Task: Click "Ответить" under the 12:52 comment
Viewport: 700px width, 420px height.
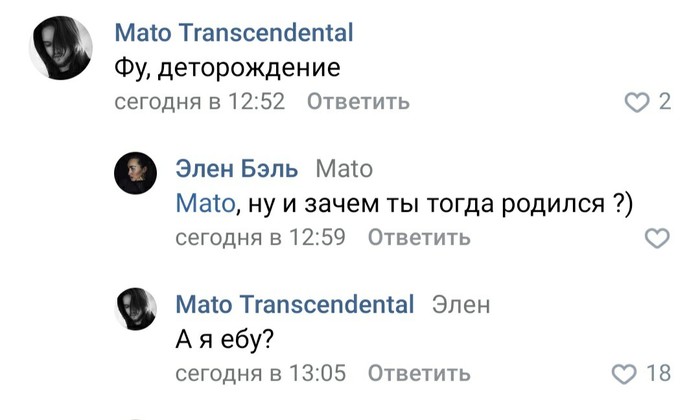Action: pyautogui.click(x=357, y=102)
